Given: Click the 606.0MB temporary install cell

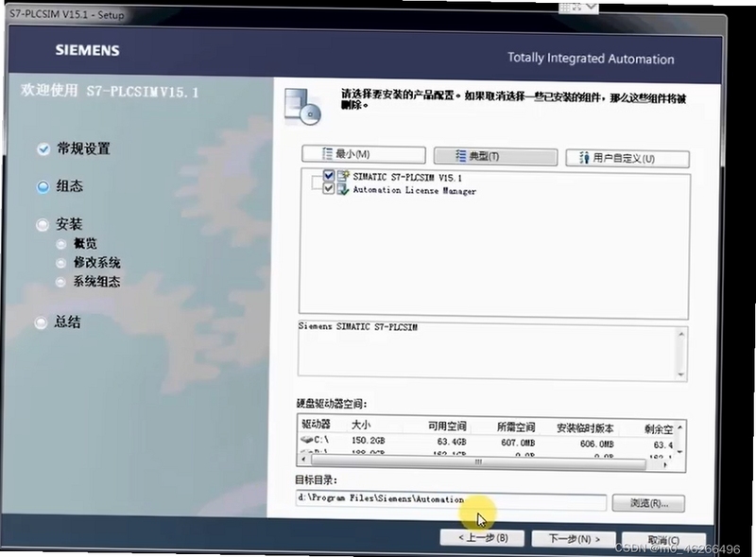Looking at the screenshot, I should [x=597, y=444].
